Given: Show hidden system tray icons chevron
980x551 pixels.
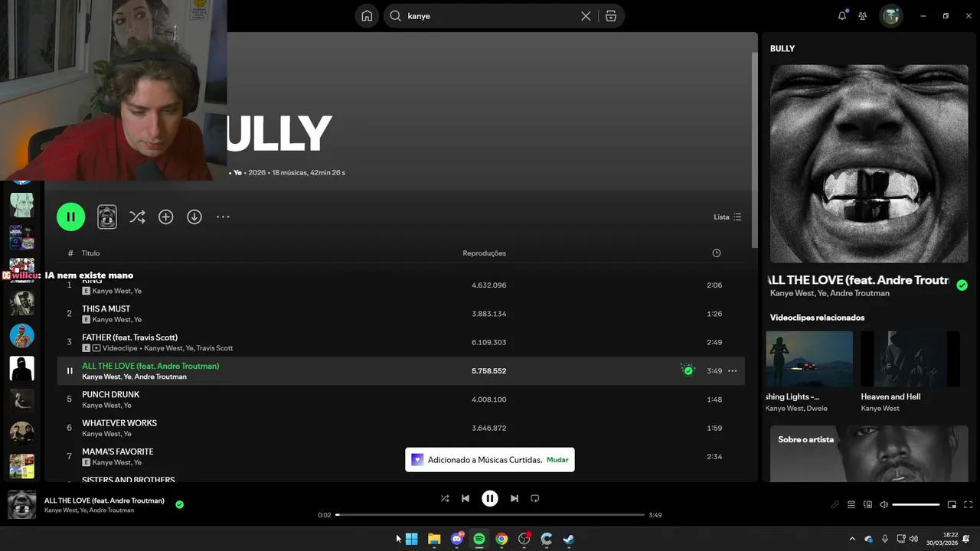Looking at the screenshot, I should tap(852, 539).
